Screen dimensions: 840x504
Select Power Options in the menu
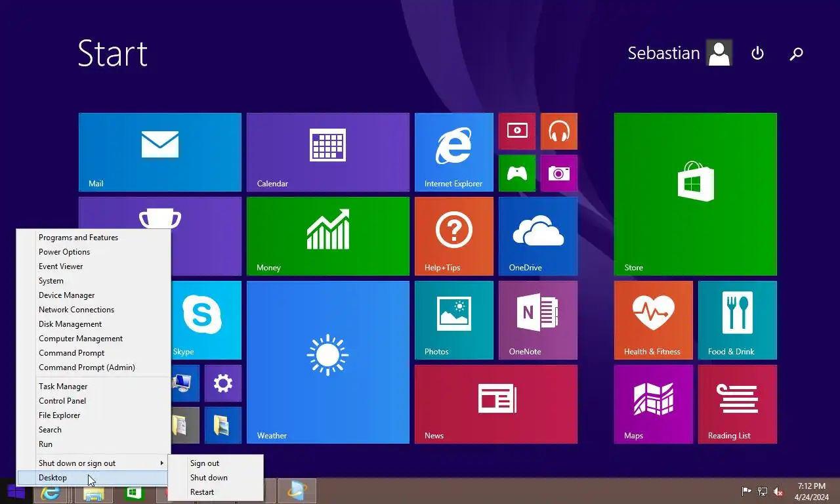(93, 252)
